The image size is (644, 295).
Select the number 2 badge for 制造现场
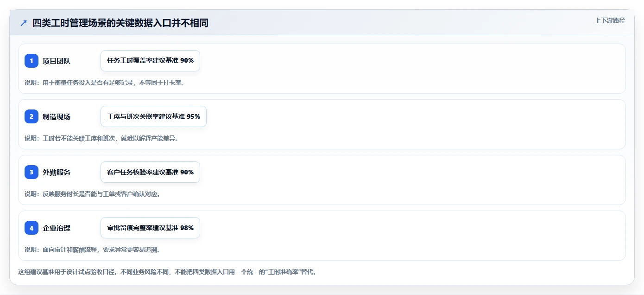(x=32, y=116)
